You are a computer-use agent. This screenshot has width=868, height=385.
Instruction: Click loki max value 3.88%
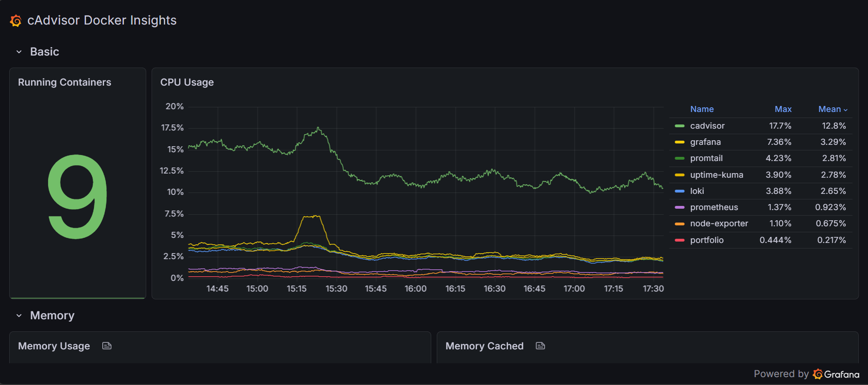point(779,191)
